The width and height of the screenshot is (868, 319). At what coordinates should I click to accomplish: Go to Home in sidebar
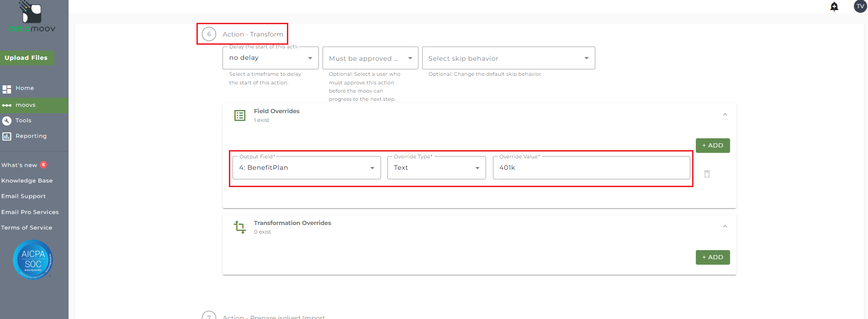25,88
